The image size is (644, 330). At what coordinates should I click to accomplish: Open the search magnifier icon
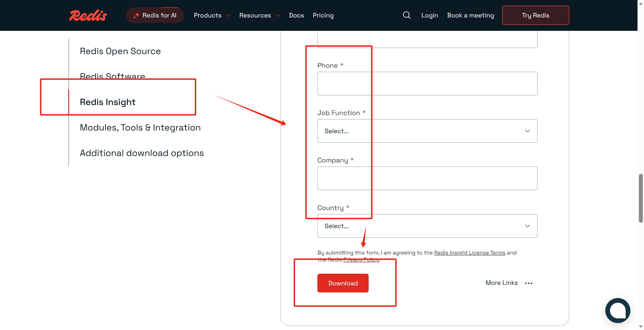click(x=406, y=15)
